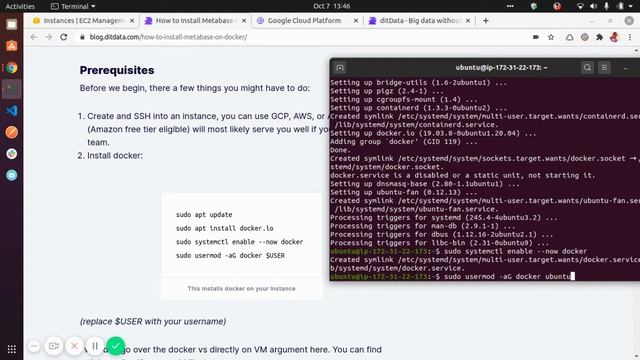
Task: Open the light-blue round app in dock
Action: [11, 175]
